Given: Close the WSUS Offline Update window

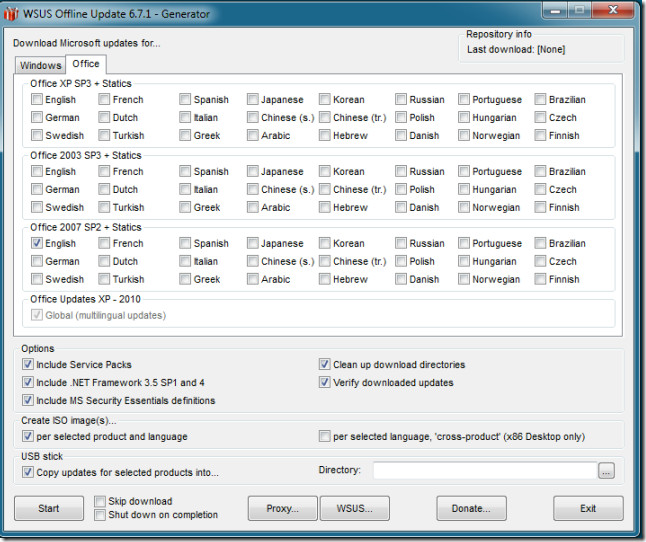Looking at the screenshot, I should click(x=613, y=10).
